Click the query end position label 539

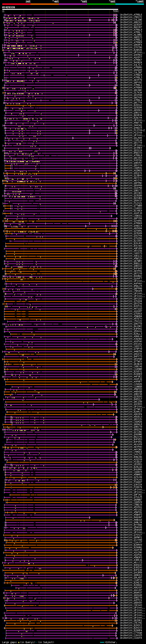(x=115, y=11)
